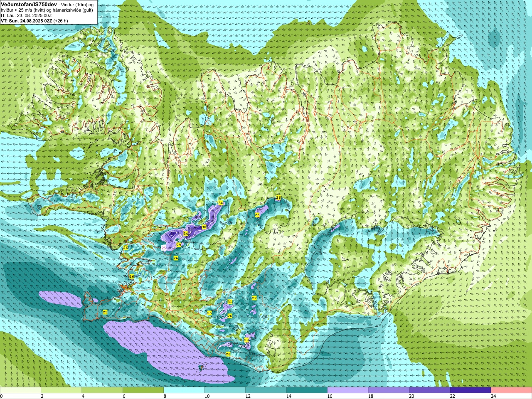
Task: Click the yellow gust label 27
Action: pos(254,298)
